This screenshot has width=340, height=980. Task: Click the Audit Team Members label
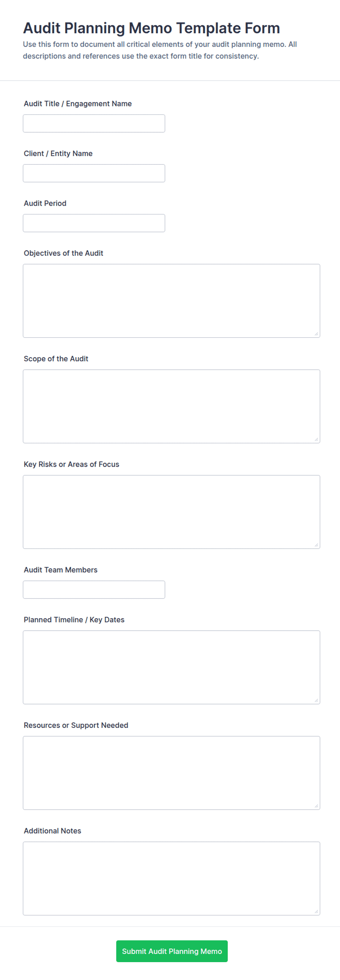coord(61,570)
